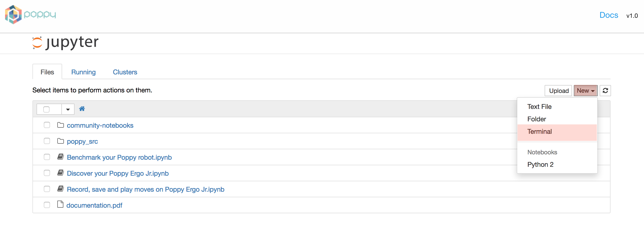Click the Poppy logo icon
Screen dimensions: 644x229
pos(13,15)
